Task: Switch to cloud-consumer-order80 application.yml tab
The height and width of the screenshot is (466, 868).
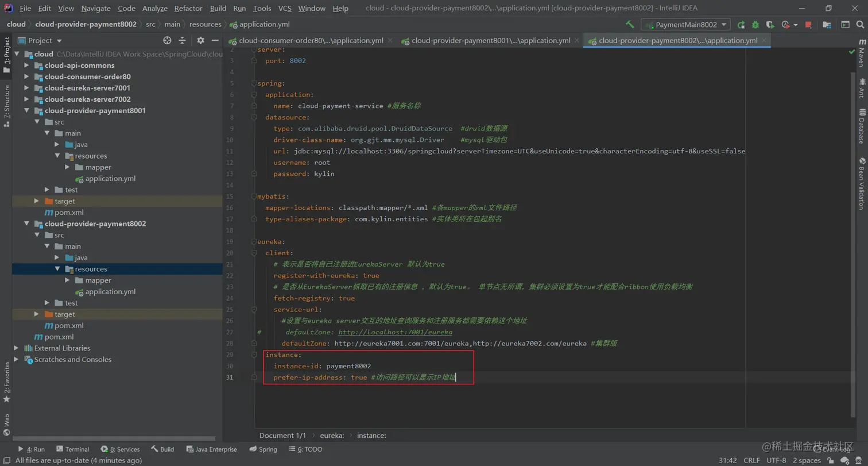Action: 311,41
